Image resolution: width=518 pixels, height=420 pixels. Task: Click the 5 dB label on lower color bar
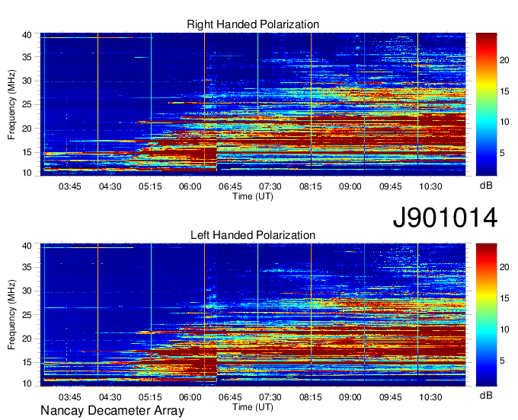click(x=502, y=361)
